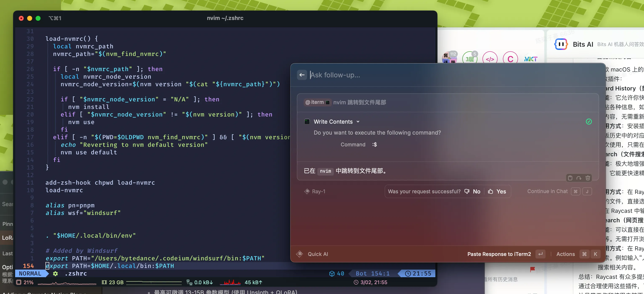Click Continue in Chat
The width and height of the screenshot is (644, 294).
[547, 191]
